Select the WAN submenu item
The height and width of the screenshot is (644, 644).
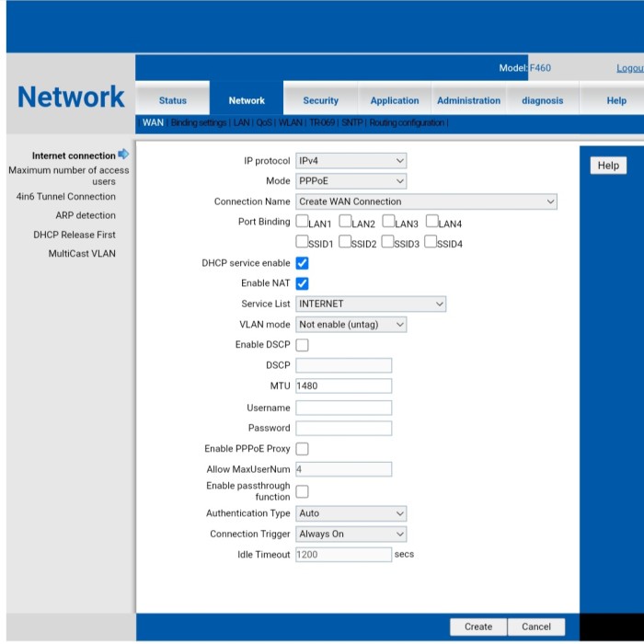(x=154, y=122)
